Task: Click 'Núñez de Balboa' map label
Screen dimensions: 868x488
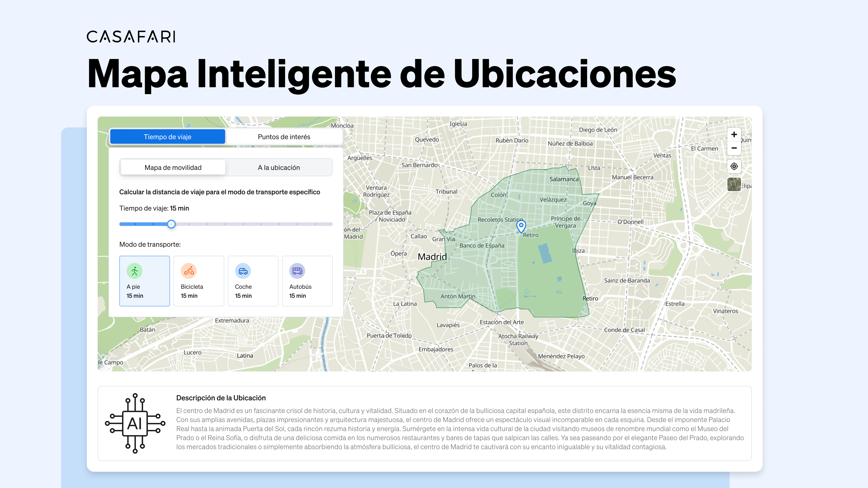Action: coord(570,143)
